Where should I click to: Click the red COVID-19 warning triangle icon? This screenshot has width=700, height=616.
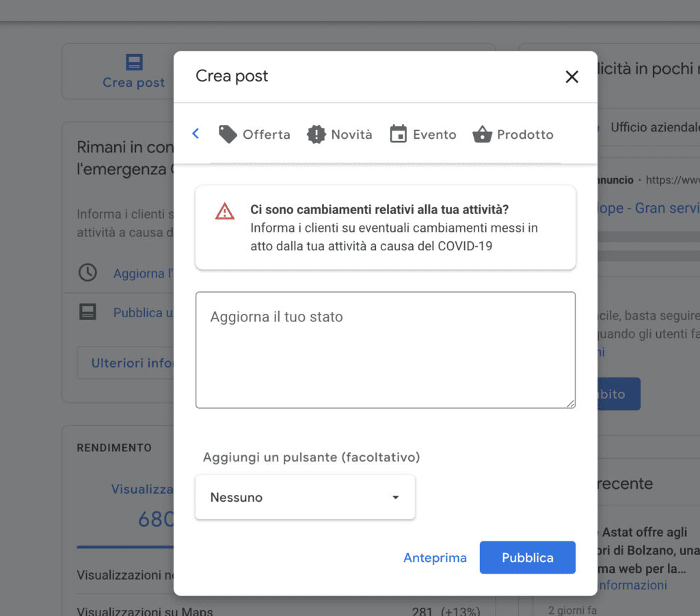[x=224, y=211]
